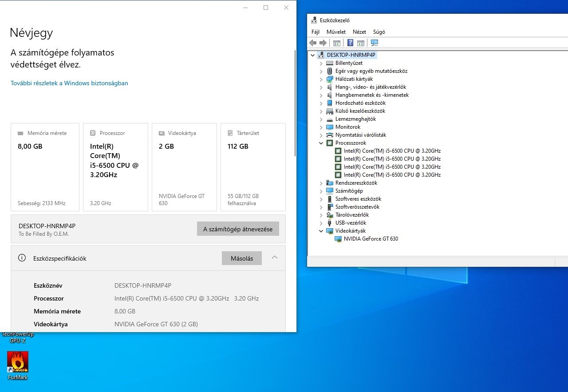Select the Lemezmeghajtók drive icon

(330, 119)
